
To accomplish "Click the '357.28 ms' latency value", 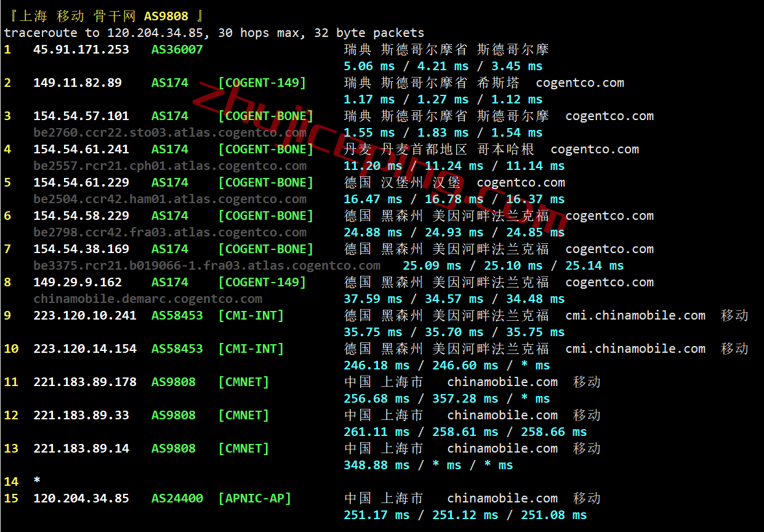I will (465, 398).
